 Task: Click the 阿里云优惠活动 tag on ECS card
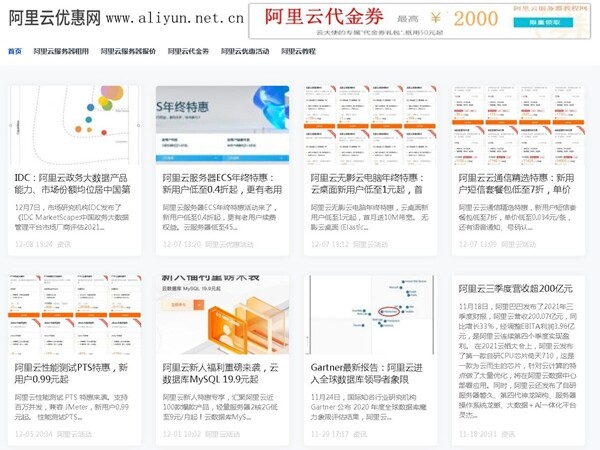click(229, 244)
